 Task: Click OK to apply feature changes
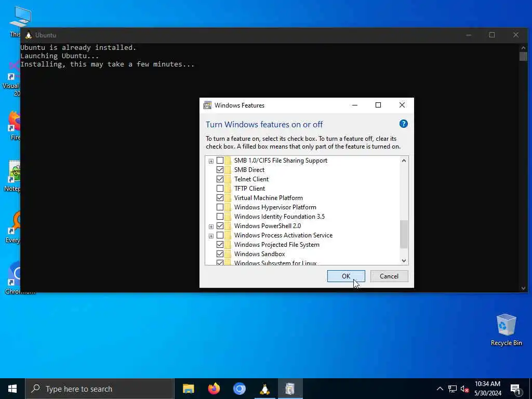click(345, 276)
